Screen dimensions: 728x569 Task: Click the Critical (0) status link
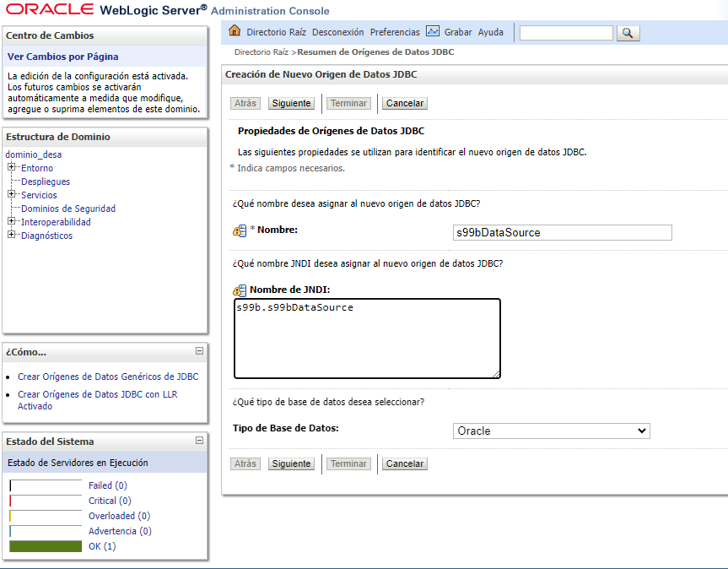(110, 501)
